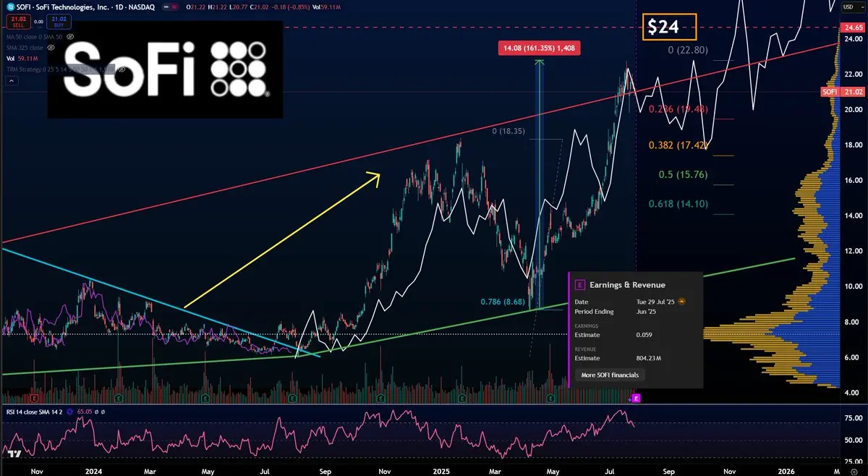This screenshot has height=476, width=868.
Task: Collapse the indicator legend with the arrow
Action: (12, 81)
